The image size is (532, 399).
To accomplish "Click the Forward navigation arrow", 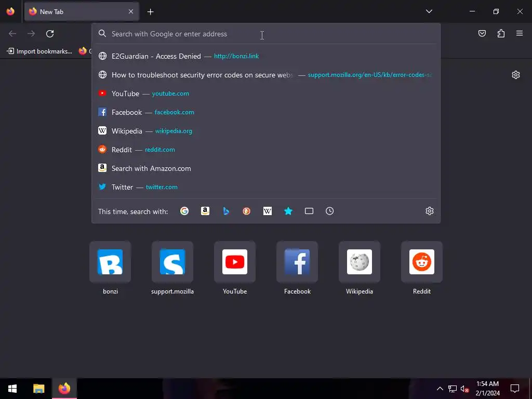I will (31, 34).
